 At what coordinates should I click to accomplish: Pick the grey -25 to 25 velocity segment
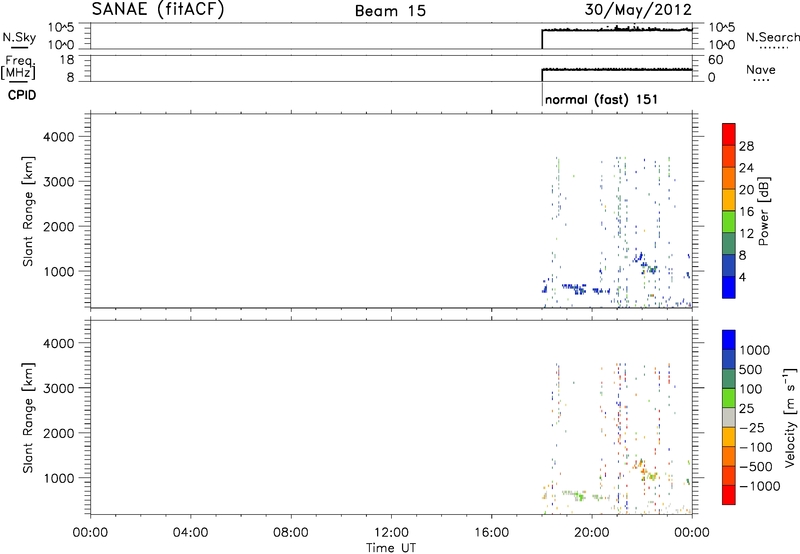click(x=729, y=418)
